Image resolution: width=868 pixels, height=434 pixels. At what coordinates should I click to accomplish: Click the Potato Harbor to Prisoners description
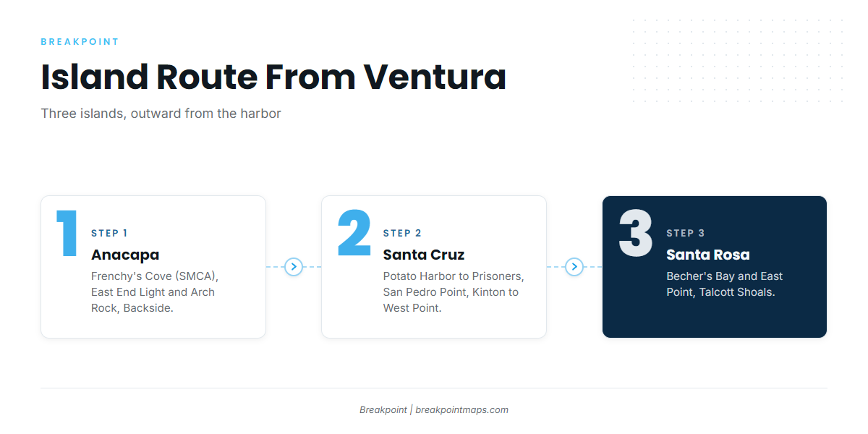(x=454, y=292)
